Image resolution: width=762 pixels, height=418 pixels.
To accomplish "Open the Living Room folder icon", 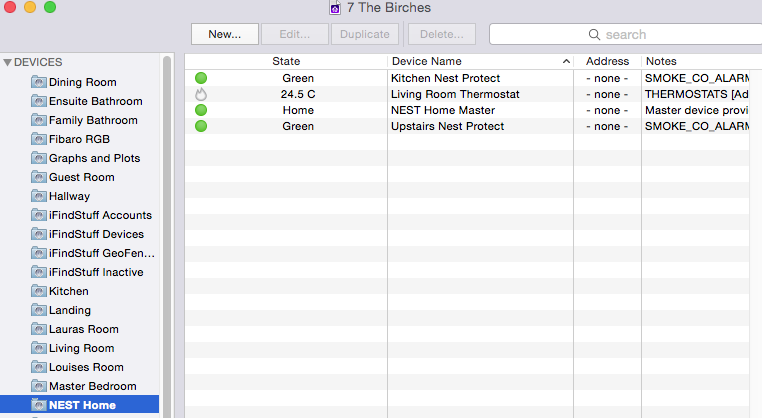I will 39,348.
